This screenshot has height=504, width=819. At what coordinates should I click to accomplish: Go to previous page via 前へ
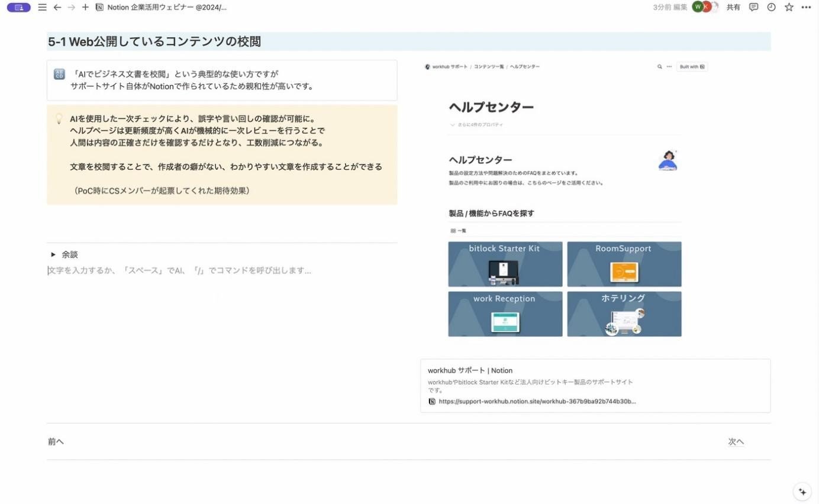[56, 442]
